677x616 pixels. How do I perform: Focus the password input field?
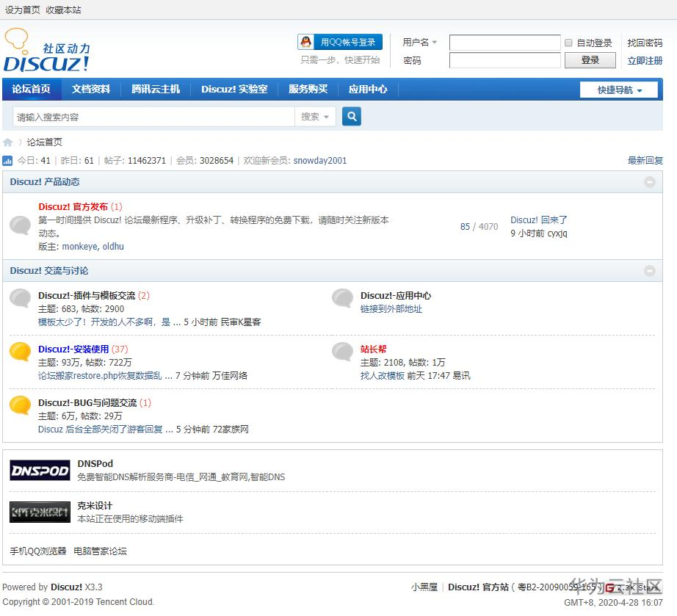coord(504,60)
